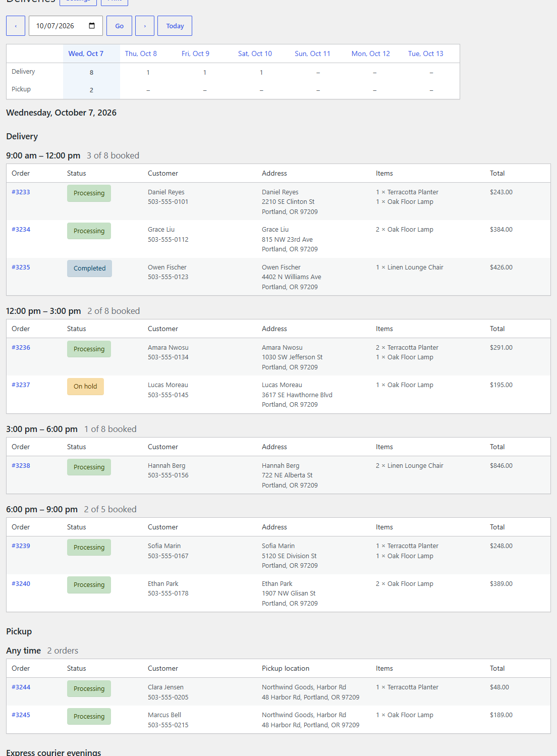Click address line 3617 SE Hawthorne Blvd

297,395
